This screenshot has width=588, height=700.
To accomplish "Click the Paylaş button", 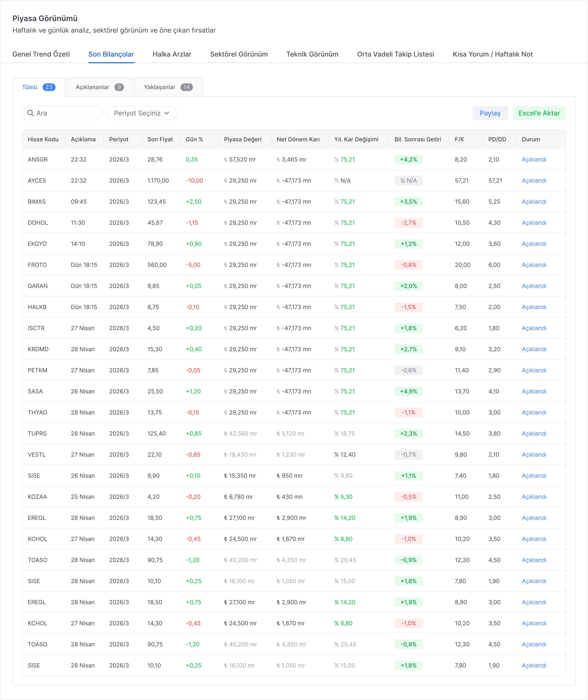I will click(x=490, y=113).
